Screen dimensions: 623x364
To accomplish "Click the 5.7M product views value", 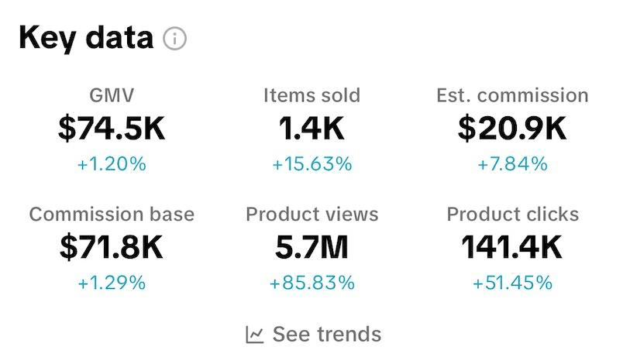I will [311, 248].
